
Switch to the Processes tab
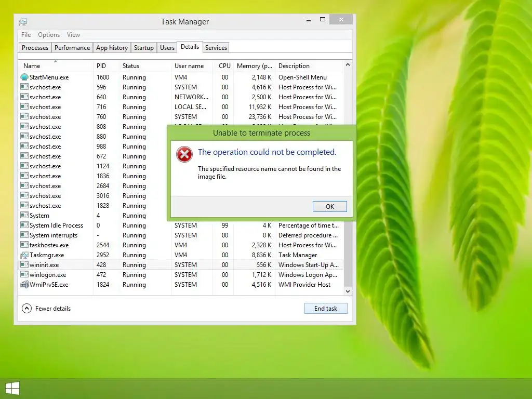pyautogui.click(x=35, y=47)
